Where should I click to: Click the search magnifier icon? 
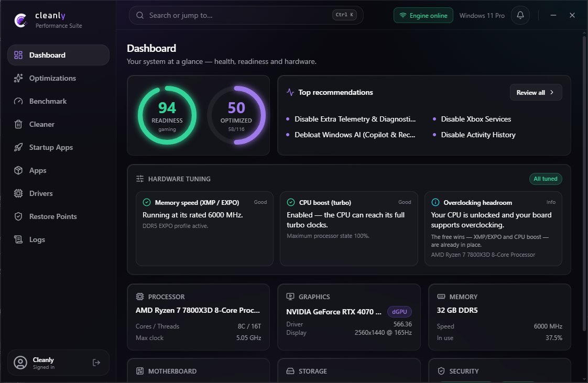(x=140, y=15)
